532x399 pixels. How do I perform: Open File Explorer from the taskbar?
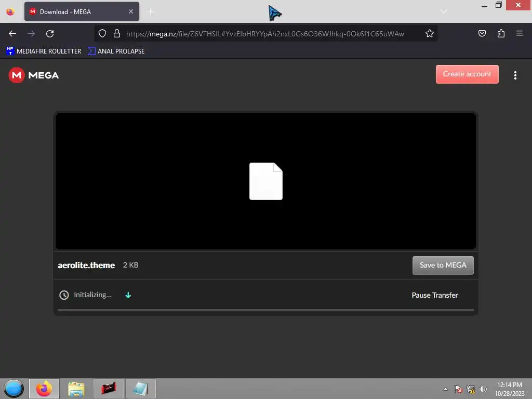[x=76, y=389]
